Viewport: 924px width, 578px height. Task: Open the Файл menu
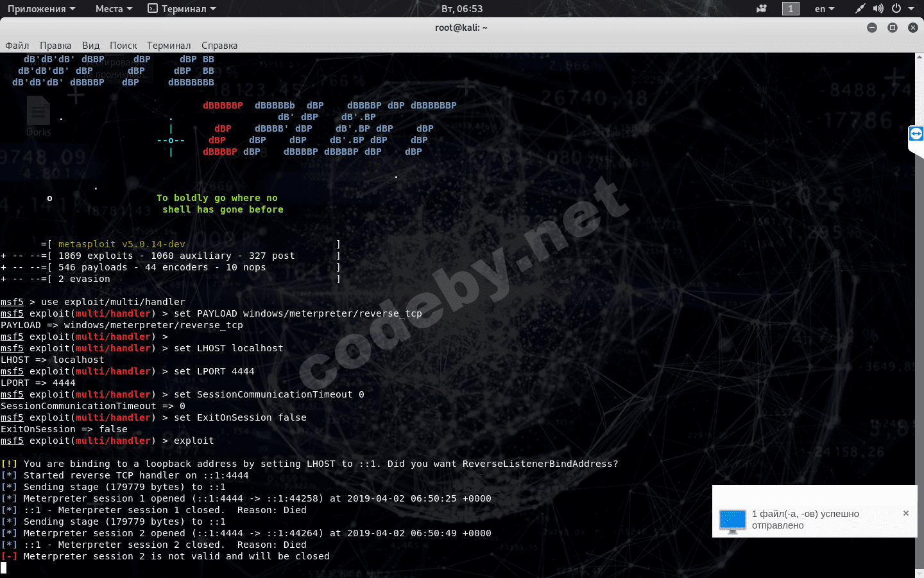click(17, 46)
